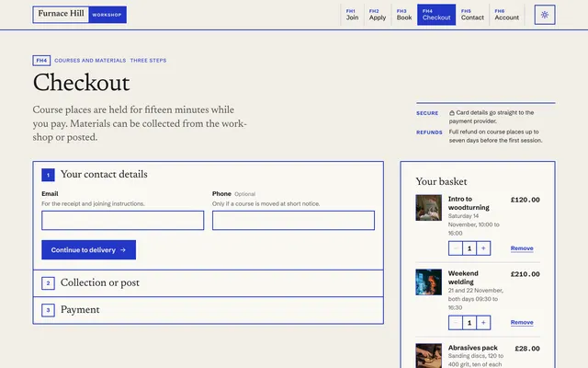Open the Apply nav item
Screen dimensions: 588x368
(378, 15)
